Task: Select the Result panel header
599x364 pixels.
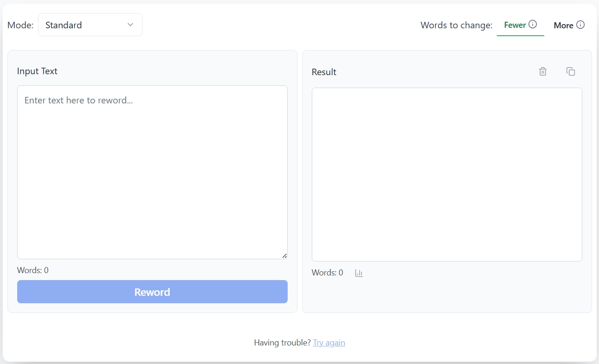Action: (323, 72)
